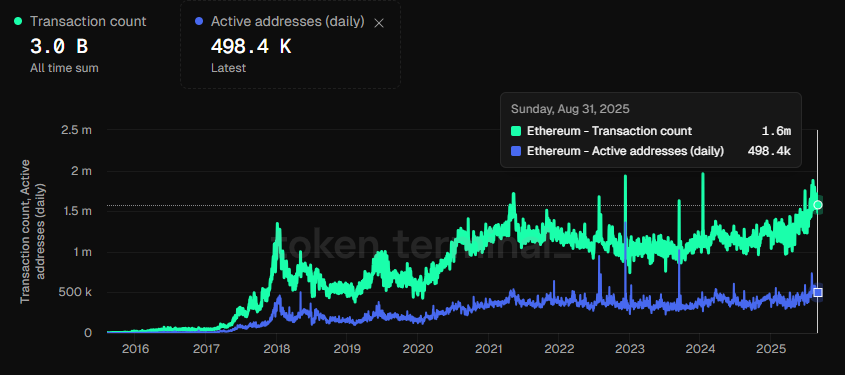The image size is (845, 375).
Task: Click the 1.5 m y-axis label
Action: [x=77, y=211]
